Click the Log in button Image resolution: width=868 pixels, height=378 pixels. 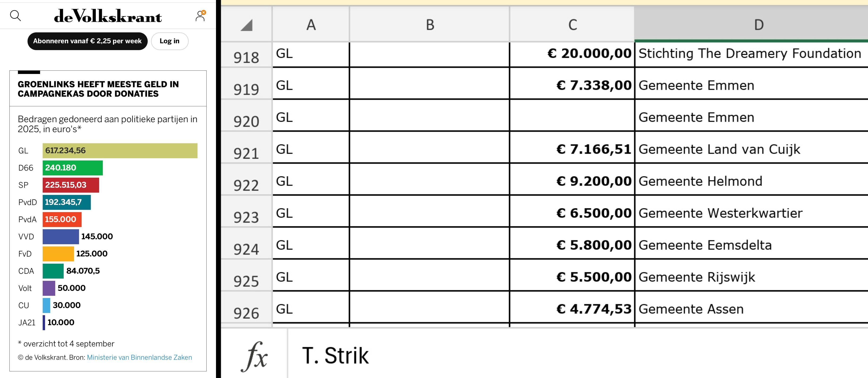tap(169, 41)
